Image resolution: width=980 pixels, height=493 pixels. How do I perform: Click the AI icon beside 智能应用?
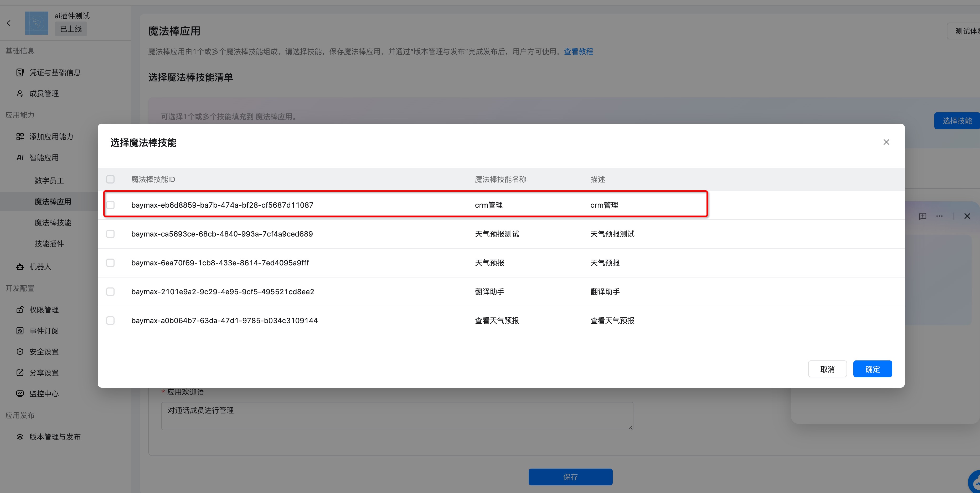click(20, 157)
